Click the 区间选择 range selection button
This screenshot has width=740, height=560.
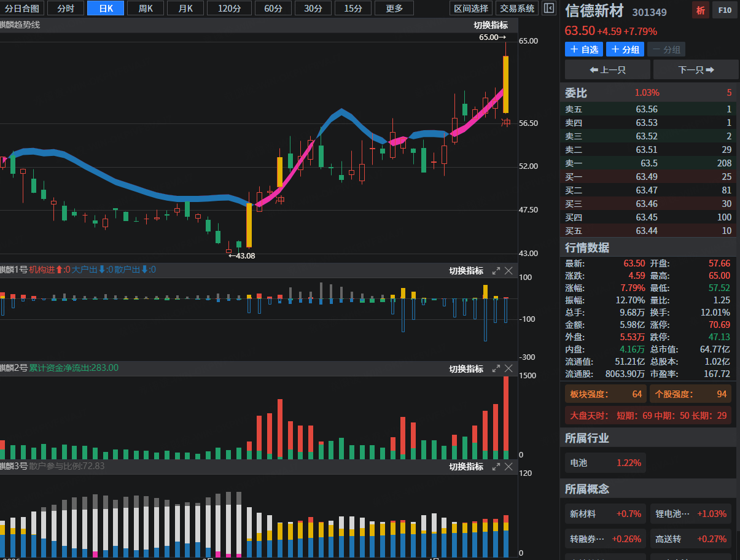click(471, 8)
